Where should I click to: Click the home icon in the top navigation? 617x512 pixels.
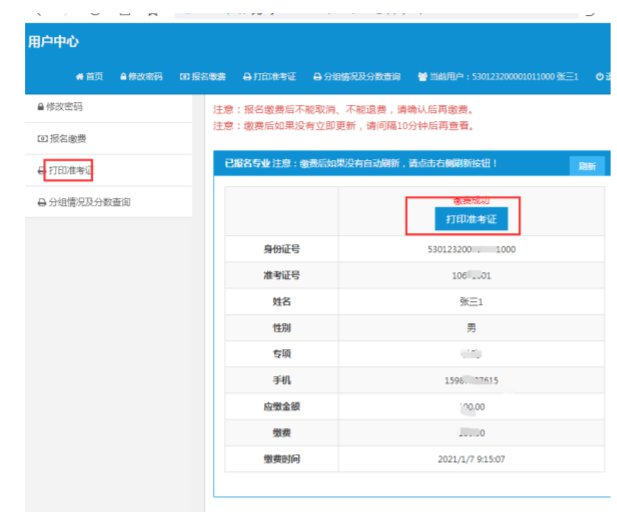pos(79,77)
